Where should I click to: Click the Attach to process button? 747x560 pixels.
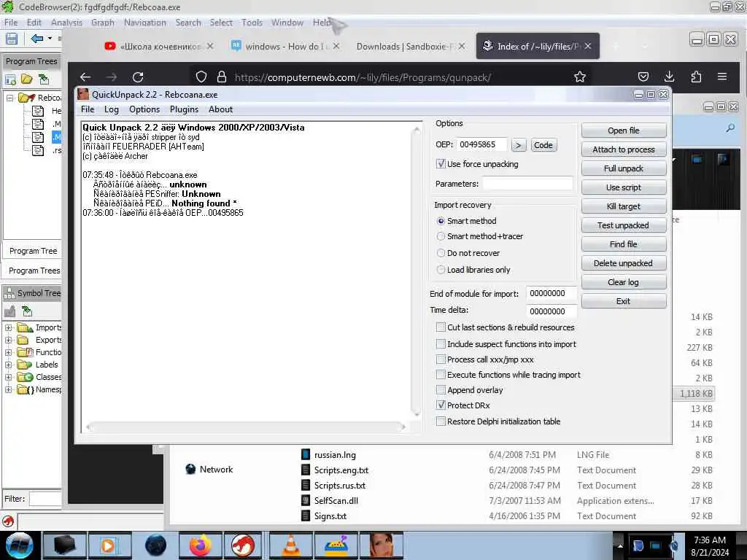(x=624, y=149)
